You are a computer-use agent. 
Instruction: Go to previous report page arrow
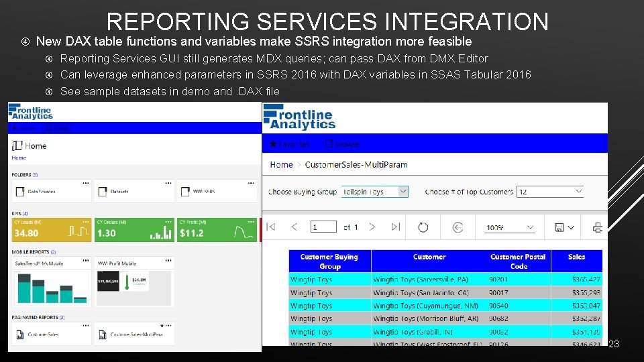click(294, 227)
